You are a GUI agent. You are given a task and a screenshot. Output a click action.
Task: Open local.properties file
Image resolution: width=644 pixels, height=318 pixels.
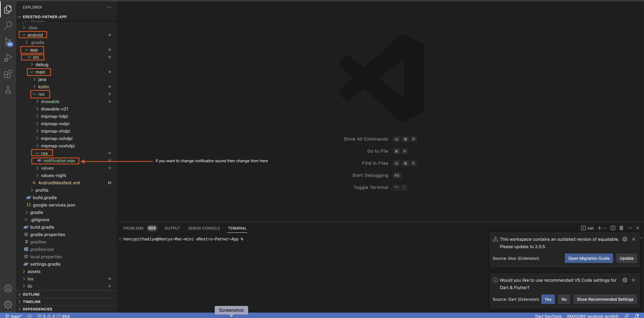(x=45, y=257)
